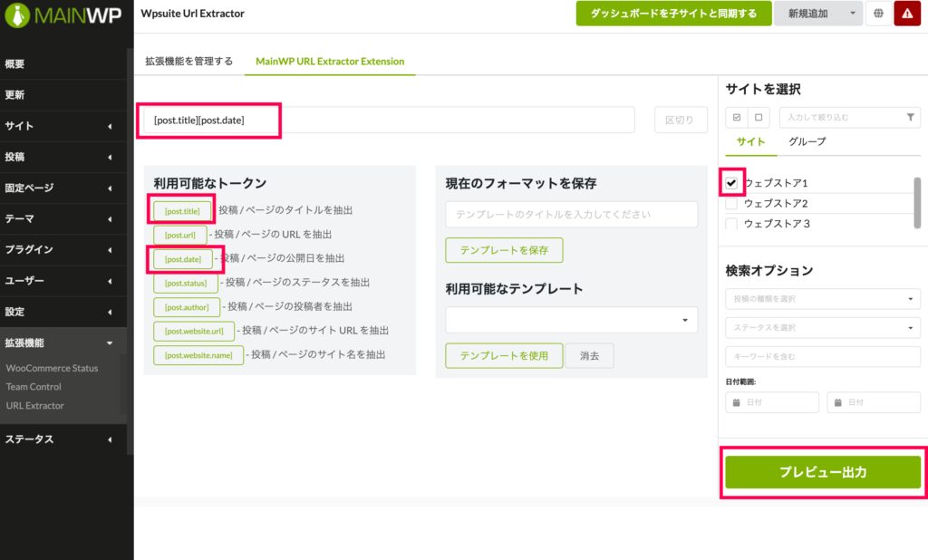Collapse the 拡張機能 sidebar section arrow
Image resolution: width=928 pixels, height=560 pixels.
110,343
